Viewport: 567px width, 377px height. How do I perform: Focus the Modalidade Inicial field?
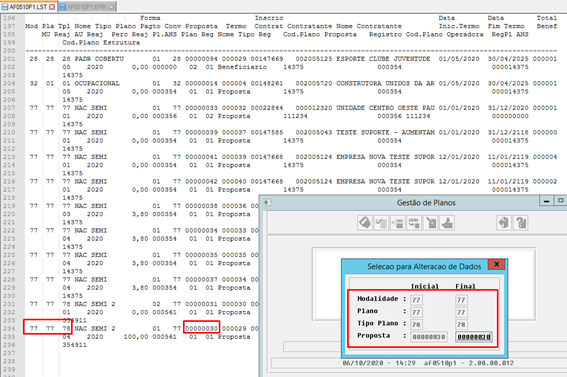(417, 300)
